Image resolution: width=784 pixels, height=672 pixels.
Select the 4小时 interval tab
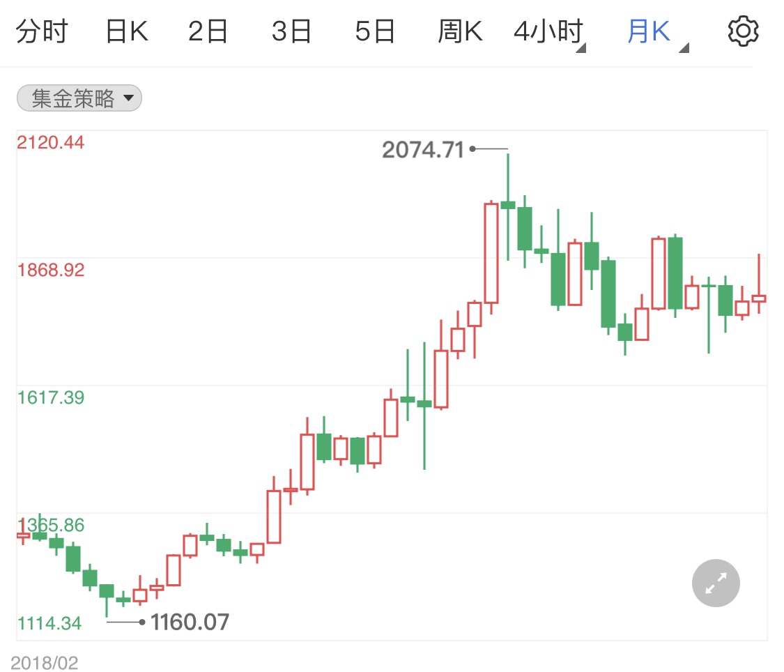[x=546, y=32]
